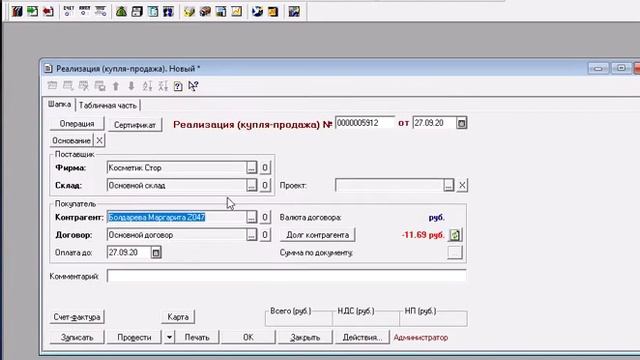This screenshot has height=360, width=640.
Task: Click the copy row icon in document toolbar
Action: pyautogui.click(x=100, y=86)
